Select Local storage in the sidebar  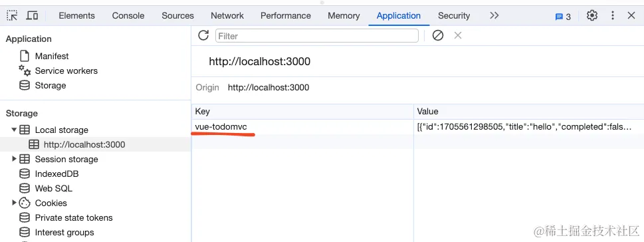click(x=62, y=130)
